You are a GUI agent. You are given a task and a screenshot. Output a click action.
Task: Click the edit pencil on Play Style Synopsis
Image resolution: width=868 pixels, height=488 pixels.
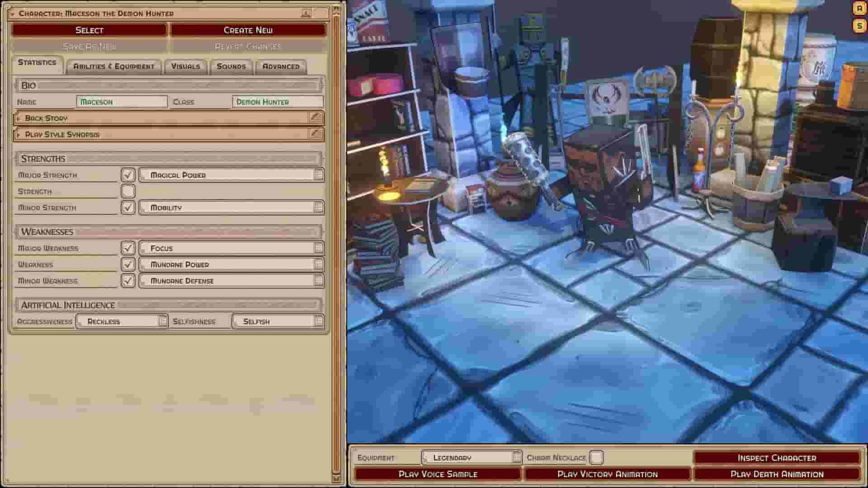coord(316,134)
